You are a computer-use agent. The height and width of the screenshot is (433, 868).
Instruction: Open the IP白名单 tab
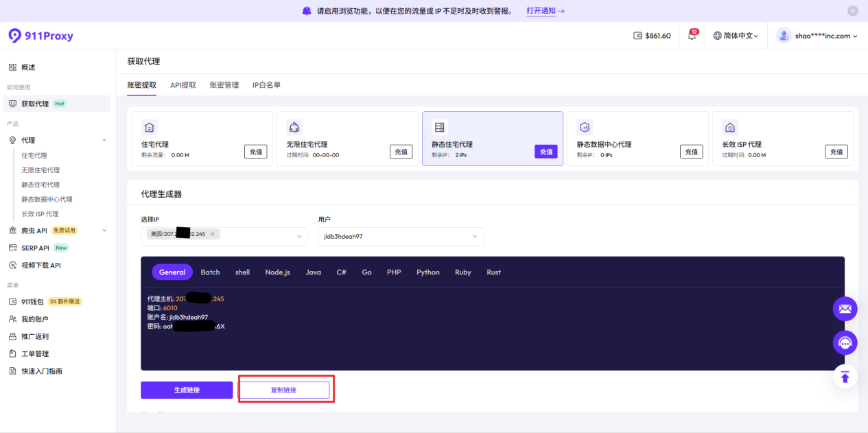(x=266, y=85)
